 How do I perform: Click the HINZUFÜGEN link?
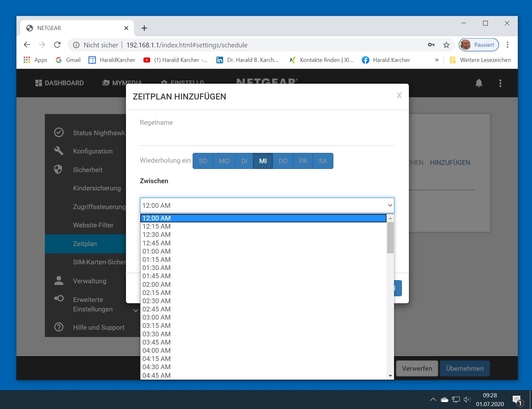pos(450,163)
